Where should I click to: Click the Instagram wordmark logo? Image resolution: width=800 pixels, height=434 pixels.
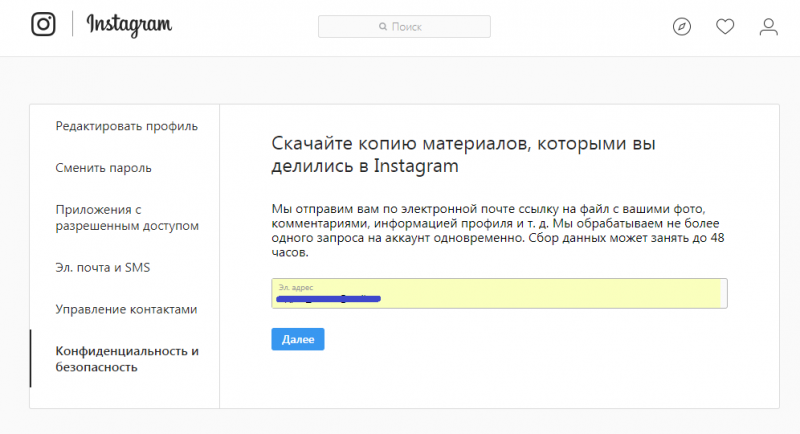click(x=130, y=25)
